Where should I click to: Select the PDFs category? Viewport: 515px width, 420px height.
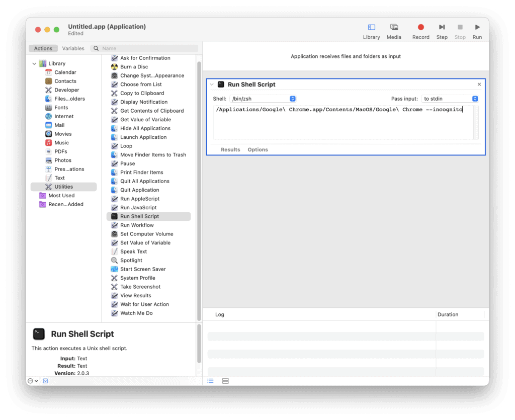tap(61, 151)
